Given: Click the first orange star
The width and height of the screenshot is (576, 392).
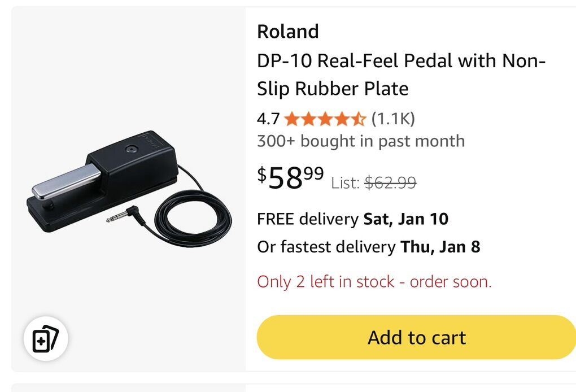Looking at the screenshot, I should pos(292,119).
